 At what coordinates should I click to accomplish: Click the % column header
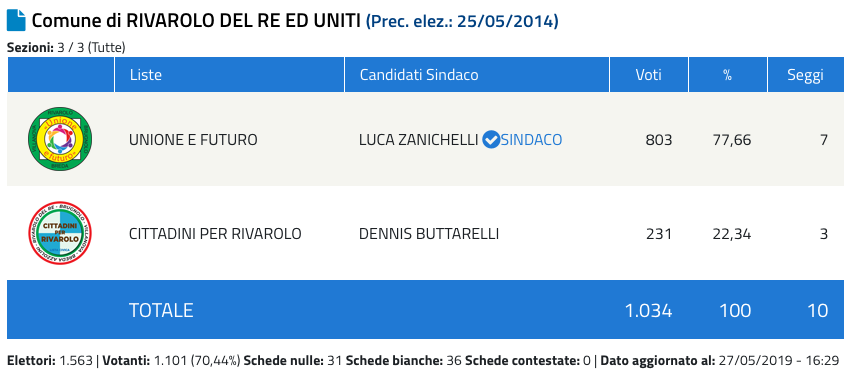pyautogui.click(x=728, y=75)
